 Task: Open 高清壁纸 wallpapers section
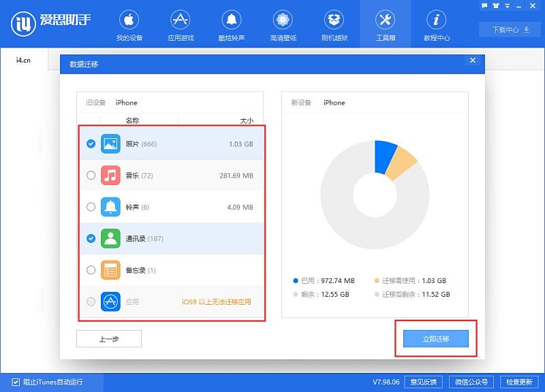283,25
